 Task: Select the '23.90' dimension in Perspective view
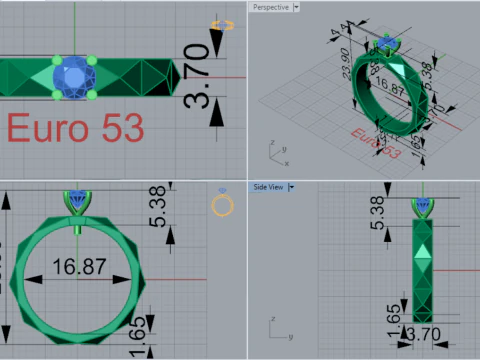(x=346, y=64)
